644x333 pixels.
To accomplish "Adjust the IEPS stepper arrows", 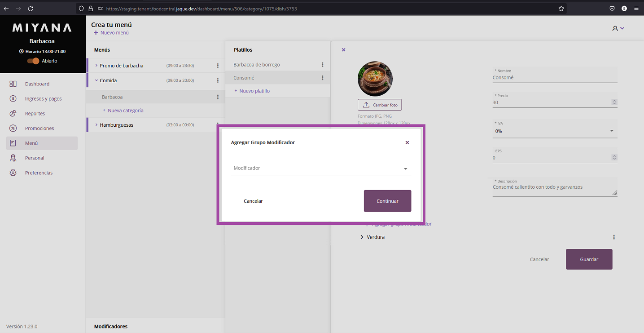I will pos(614,158).
